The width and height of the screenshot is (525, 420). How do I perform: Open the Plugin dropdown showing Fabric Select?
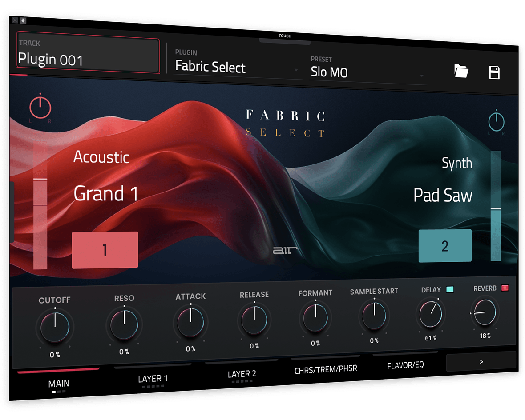click(236, 68)
